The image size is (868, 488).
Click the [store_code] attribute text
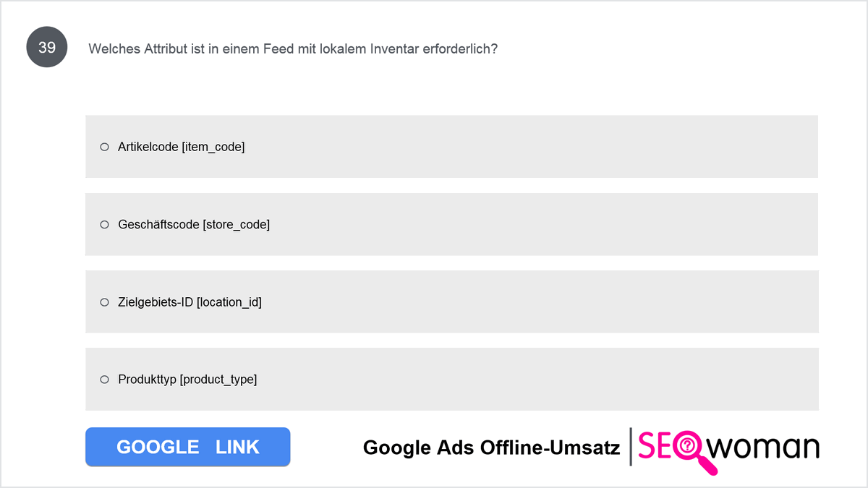click(237, 225)
